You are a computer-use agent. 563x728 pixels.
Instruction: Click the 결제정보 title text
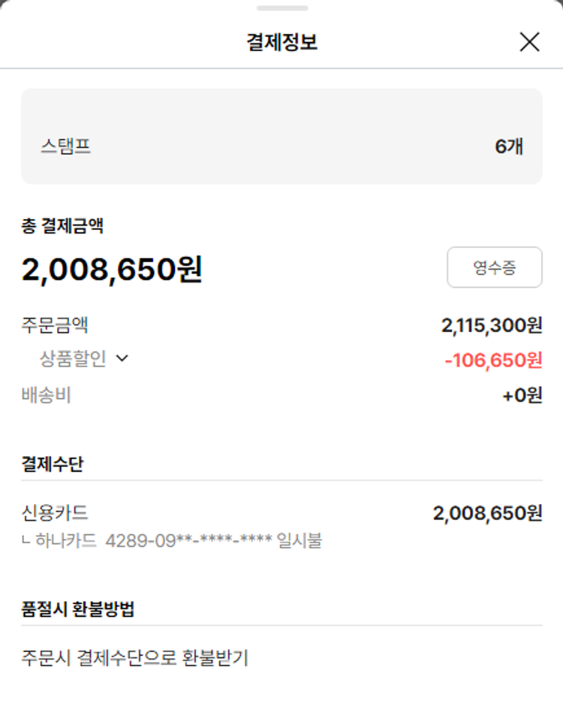[281, 42]
